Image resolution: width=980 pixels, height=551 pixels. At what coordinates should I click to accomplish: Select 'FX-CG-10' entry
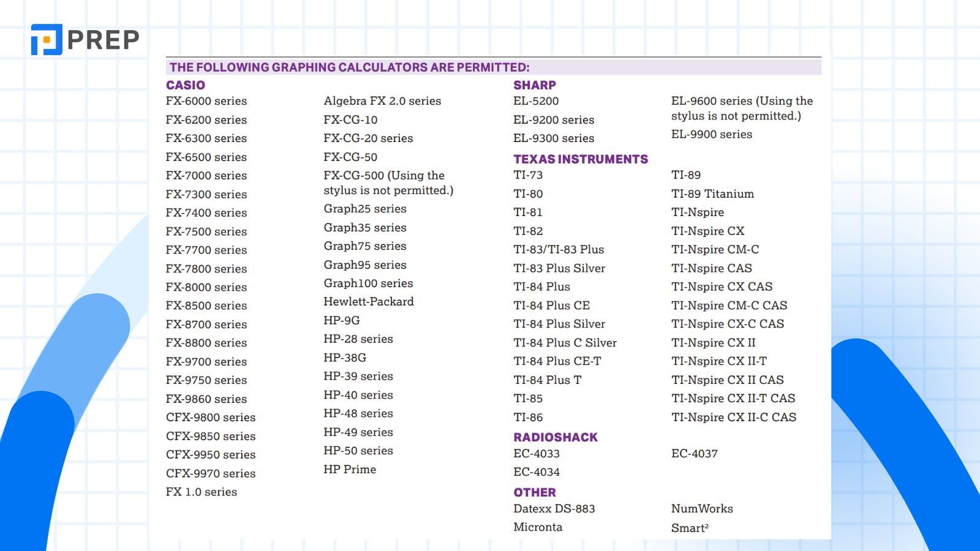coord(350,120)
